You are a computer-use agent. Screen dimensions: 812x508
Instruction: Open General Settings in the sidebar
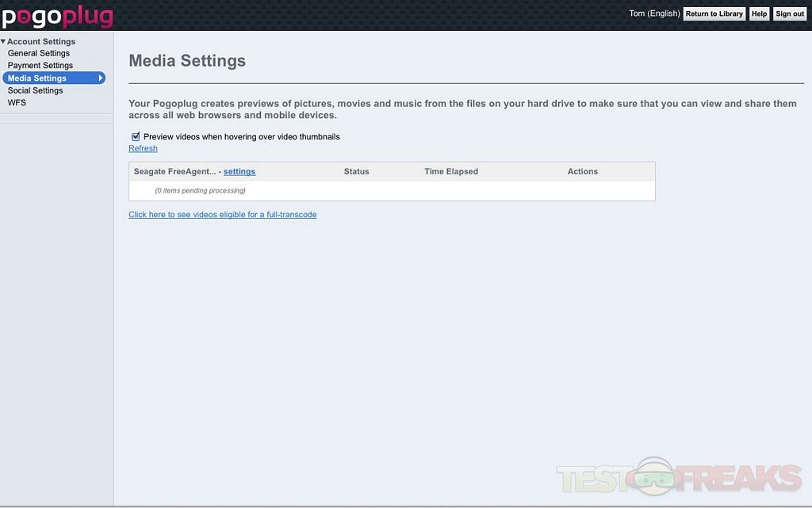(39, 53)
